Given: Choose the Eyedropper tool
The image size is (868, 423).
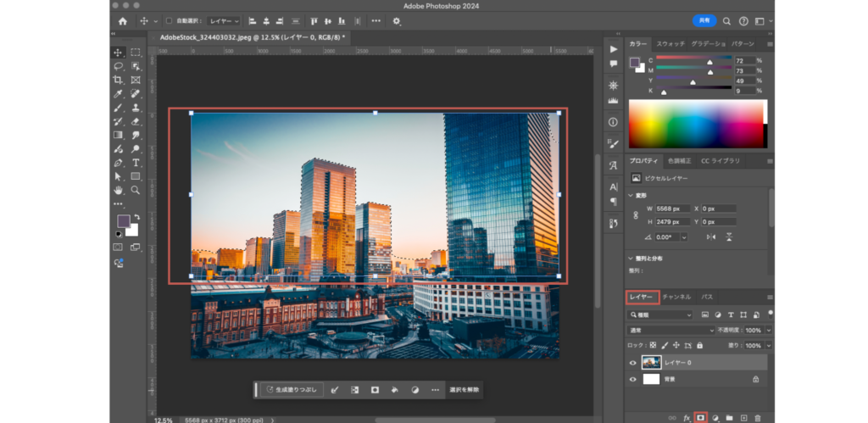Looking at the screenshot, I should (x=118, y=93).
